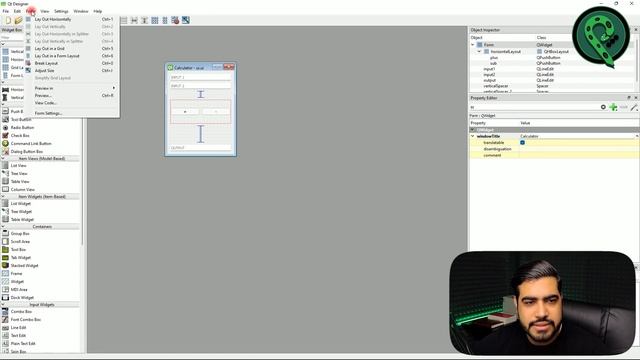The height and width of the screenshot is (360, 640).
Task: Click the Open Form folder icon
Action: click(x=18, y=20)
